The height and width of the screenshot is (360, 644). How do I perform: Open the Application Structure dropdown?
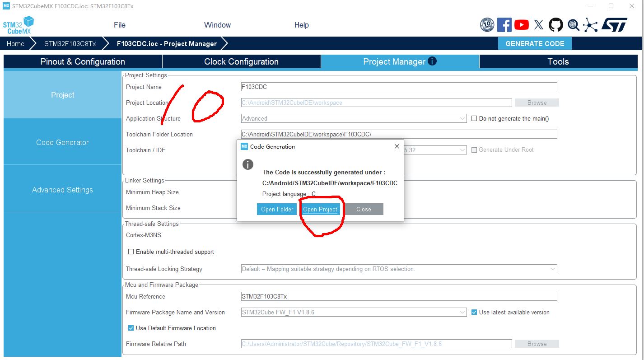point(354,118)
